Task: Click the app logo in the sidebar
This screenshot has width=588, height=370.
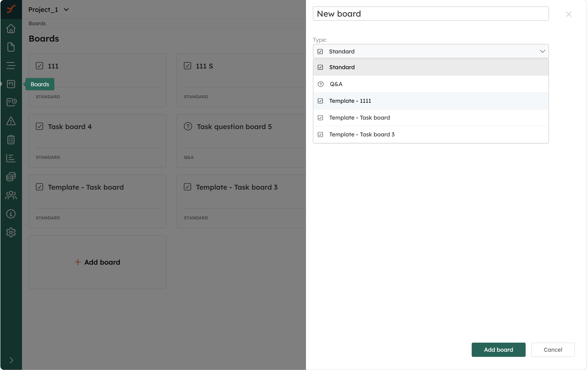Action: click(x=11, y=9)
